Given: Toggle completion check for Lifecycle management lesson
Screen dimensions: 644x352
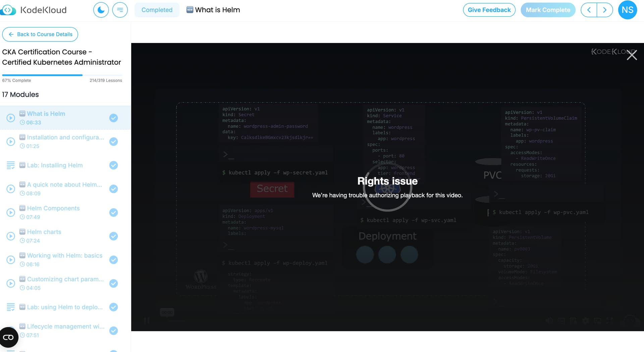Looking at the screenshot, I should (x=114, y=331).
